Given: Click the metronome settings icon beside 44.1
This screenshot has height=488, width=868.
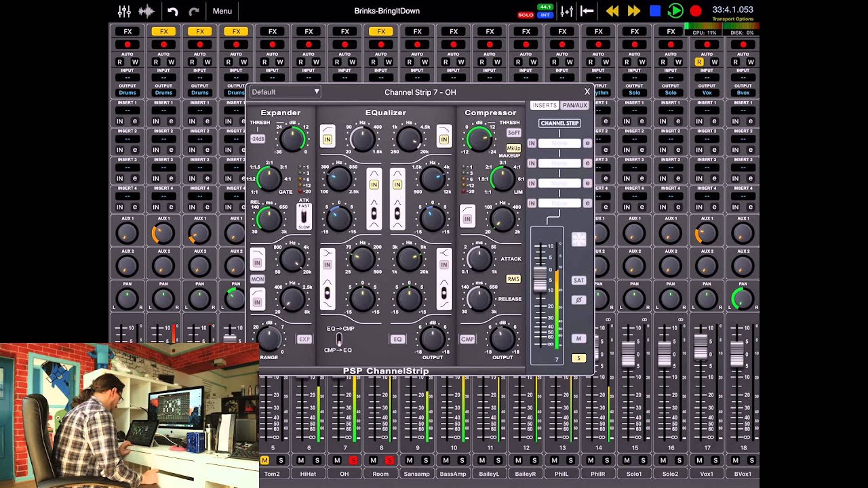Looking at the screenshot, I should pos(567,11).
